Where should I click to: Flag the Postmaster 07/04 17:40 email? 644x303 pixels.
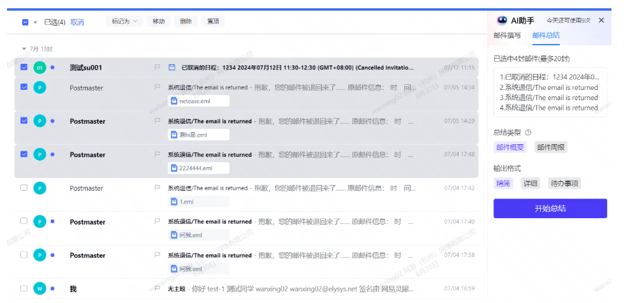[157, 221]
